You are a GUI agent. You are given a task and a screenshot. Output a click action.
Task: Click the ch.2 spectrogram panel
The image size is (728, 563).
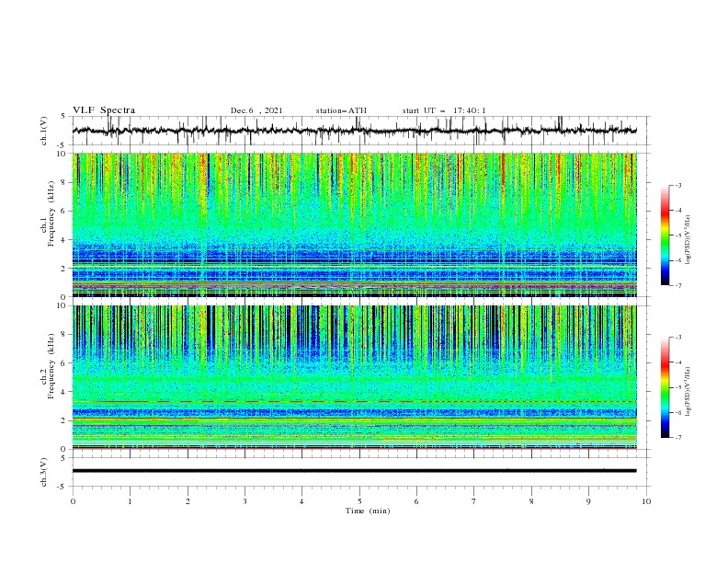point(354,377)
